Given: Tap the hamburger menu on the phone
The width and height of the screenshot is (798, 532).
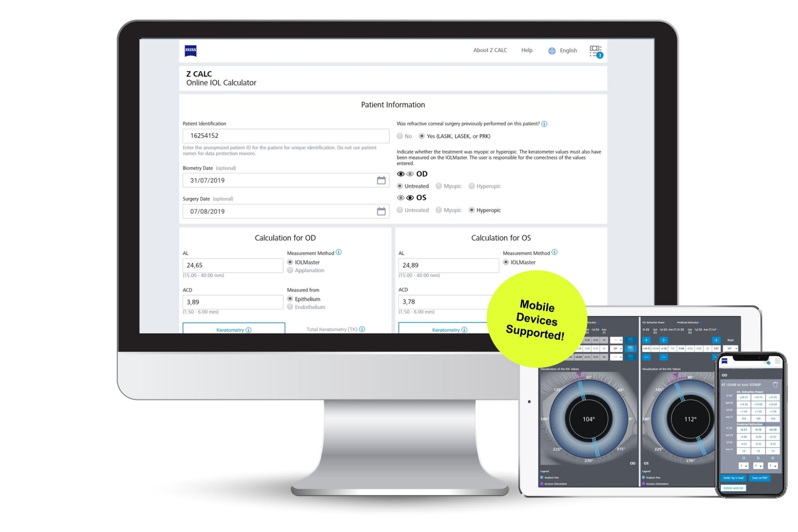Looking at the screenshot, I should (x=777, y=361).
